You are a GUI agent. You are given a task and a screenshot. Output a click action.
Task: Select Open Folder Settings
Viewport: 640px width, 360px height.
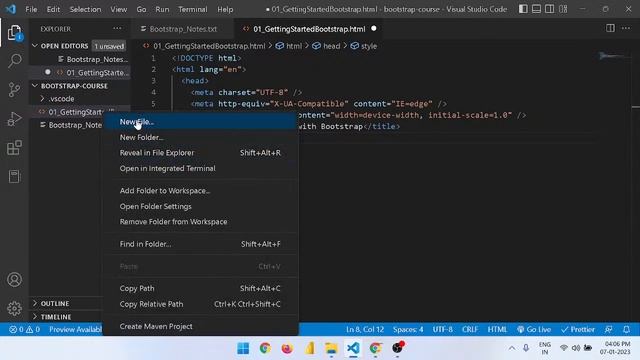click(x=200, y=206)
